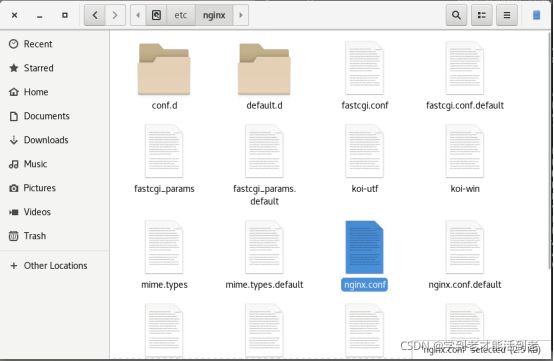The image size is (554, 361).
Task: Go to Home in the sidebar
Action: (x=55, y=92)
